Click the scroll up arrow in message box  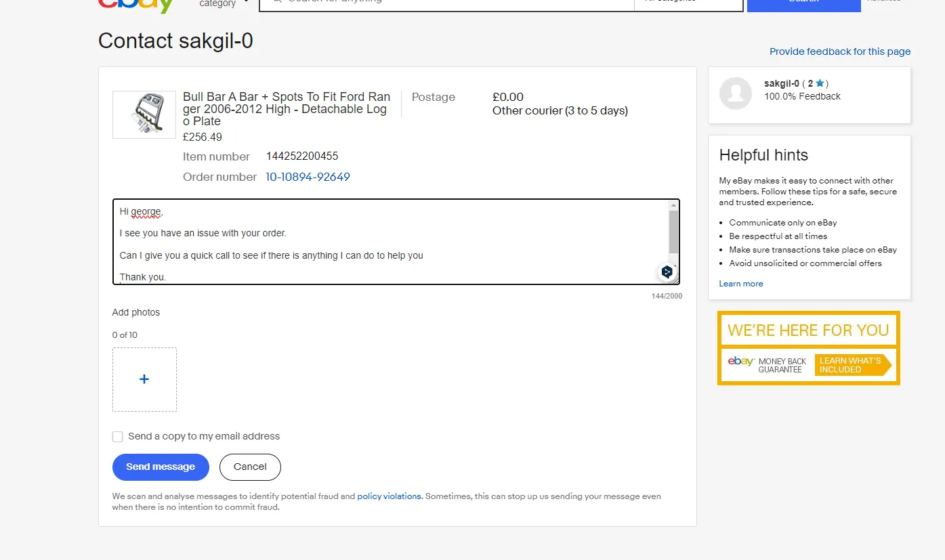pos(673,204)
